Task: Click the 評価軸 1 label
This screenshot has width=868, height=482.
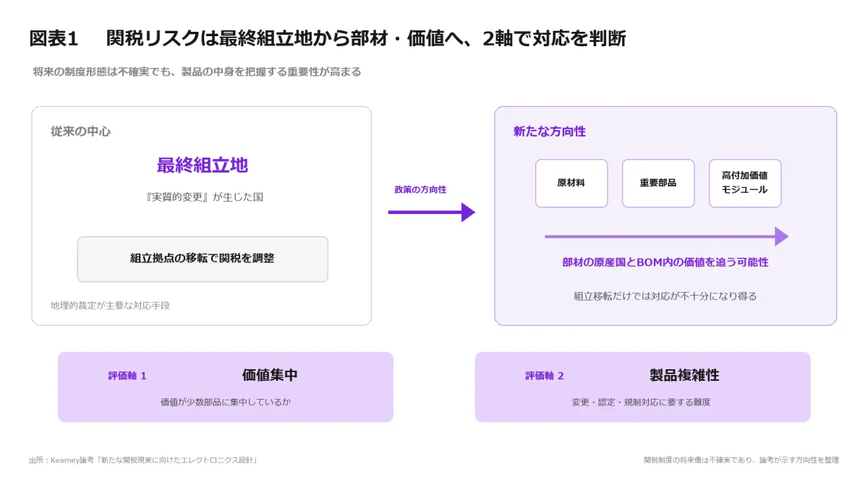Action: coord(127,376)
